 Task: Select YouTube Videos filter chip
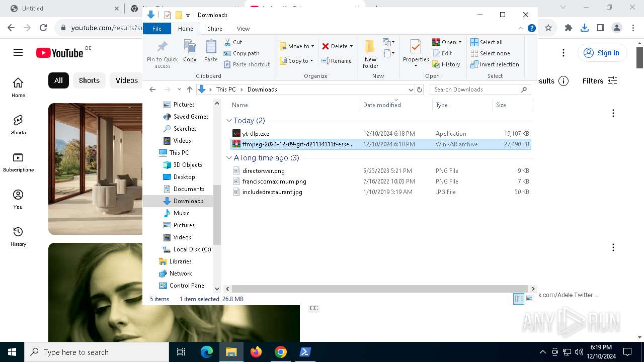point(126,80)
